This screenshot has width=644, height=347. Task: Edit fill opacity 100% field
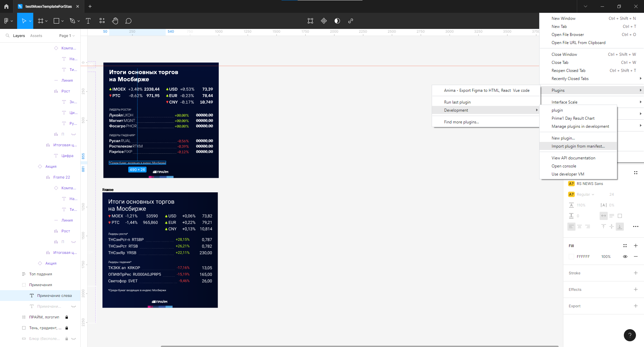606,257
